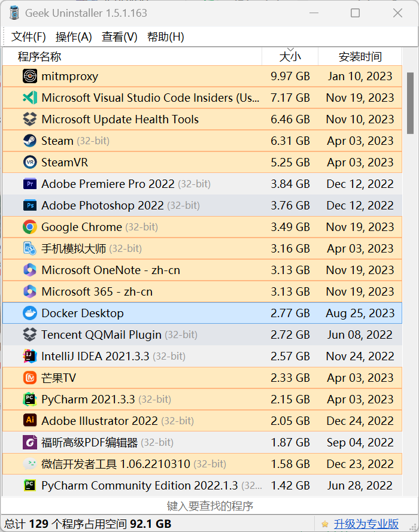Sort by the 大小 column header

click(x=290, y=56)
